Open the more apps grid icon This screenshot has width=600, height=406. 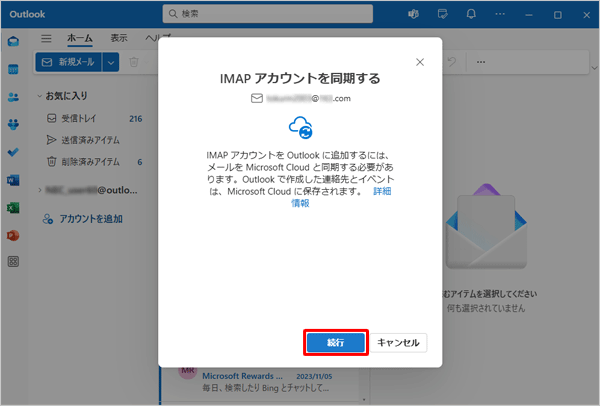13,262
